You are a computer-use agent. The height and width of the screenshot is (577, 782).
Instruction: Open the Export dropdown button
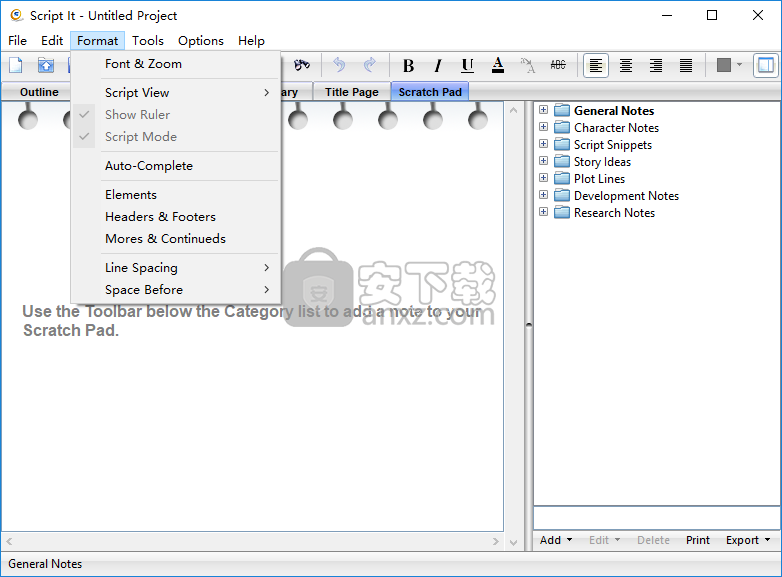pyautogui.click(x=748, y=540)
